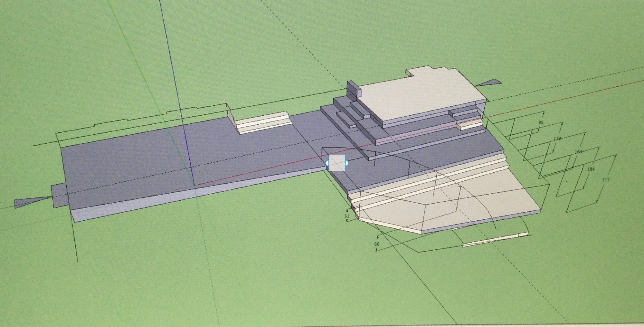Select the cream stepped block on the long platform

[x=262, y=122]
